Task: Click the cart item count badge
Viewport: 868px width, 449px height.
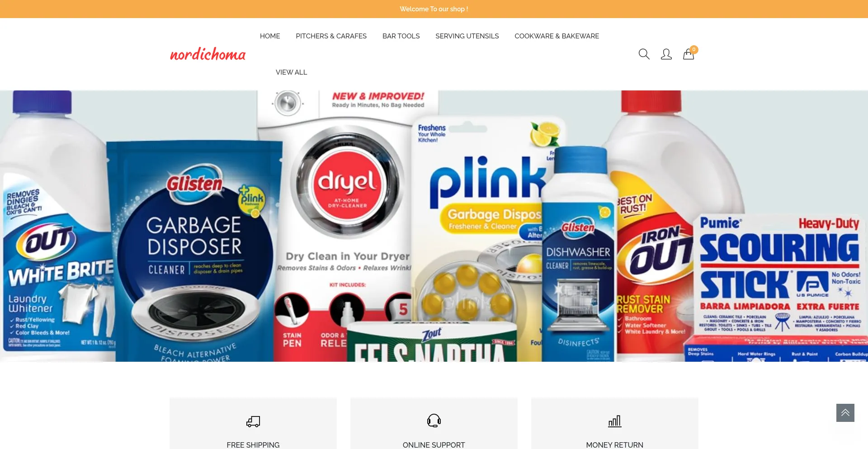Action: click(x=694, y=49)
